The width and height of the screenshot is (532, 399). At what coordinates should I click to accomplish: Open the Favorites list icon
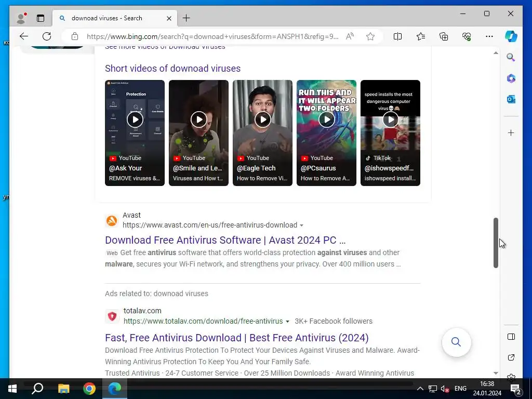tap(421, 36)
